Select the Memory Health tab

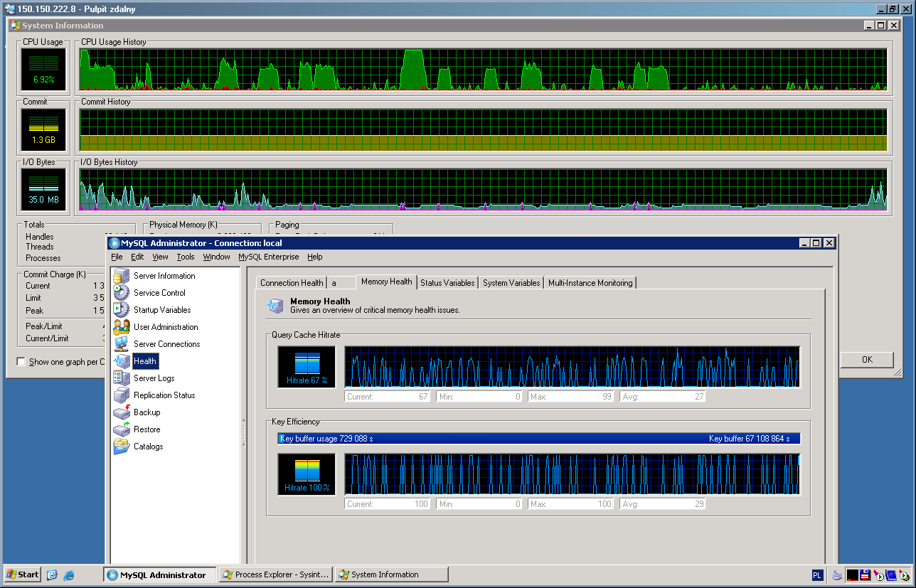(x=386, y=282)
